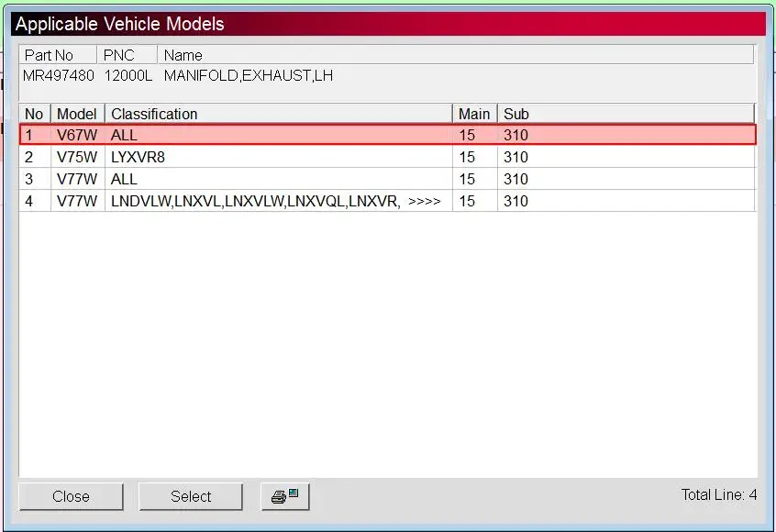
Task: Click part number MR497480
Action: click(x=59, y=76)
